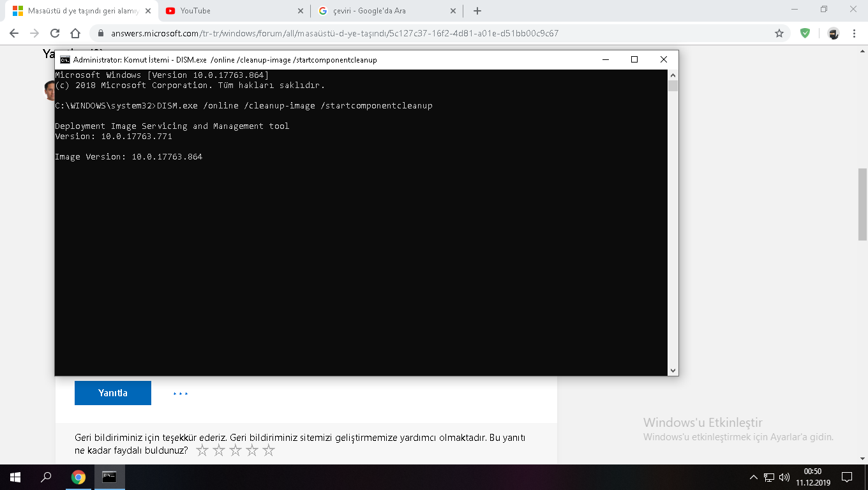
Task: Click the blue Yanıtla button
Action: point(113,393)
